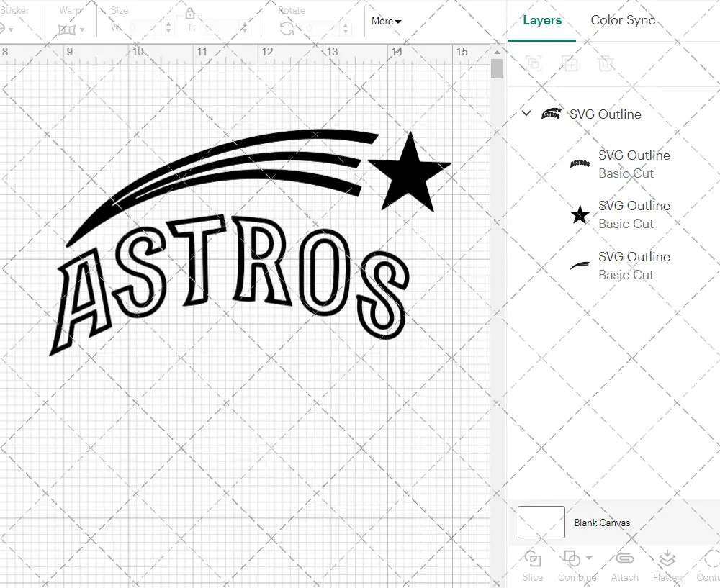Select the SVG Outline group thumbnail
720x588 pixels.
click(551, 114)
